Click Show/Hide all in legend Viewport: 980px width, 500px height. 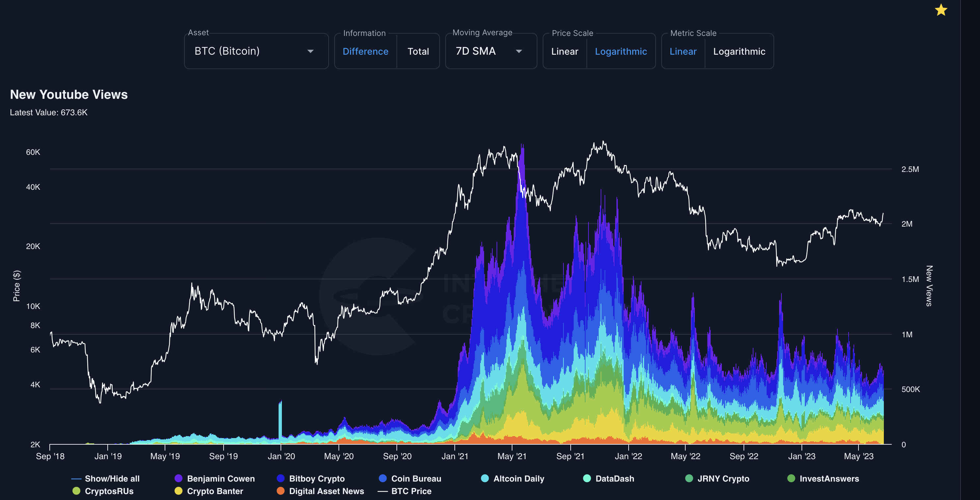click(112, 478)
